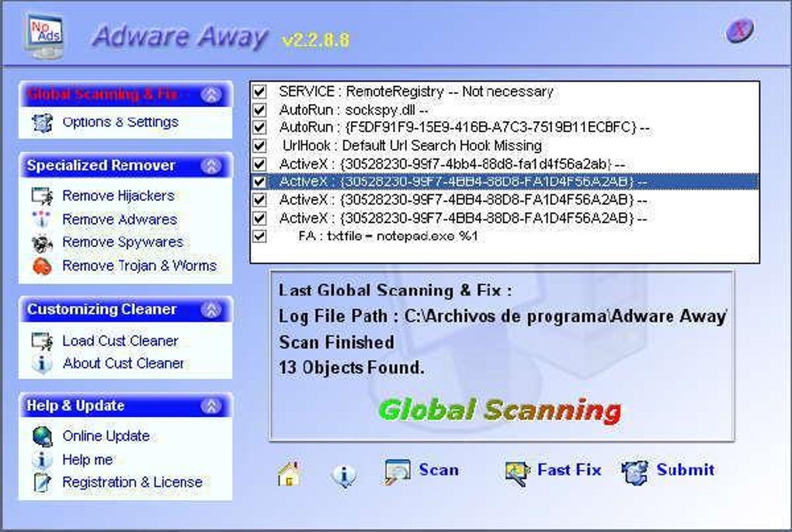Toggle checkbox for FA : txtfile = notepad.exe entry

[259, 236]
